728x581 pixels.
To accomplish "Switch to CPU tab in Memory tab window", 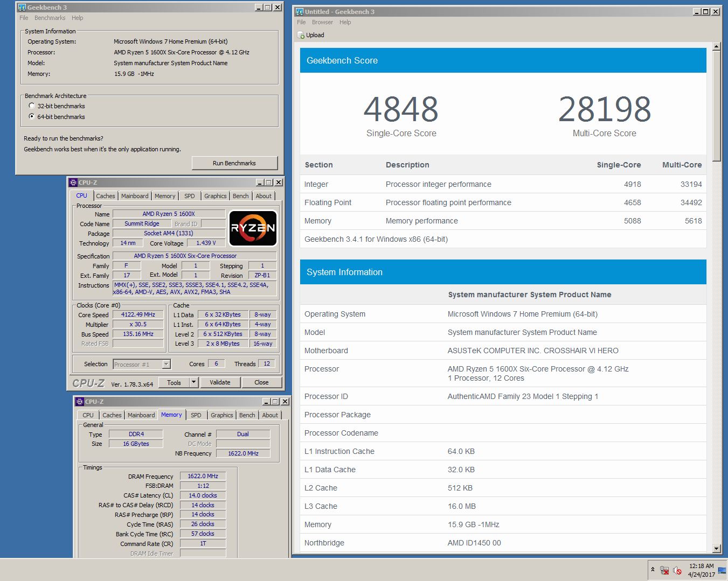I will coord(88,415).
